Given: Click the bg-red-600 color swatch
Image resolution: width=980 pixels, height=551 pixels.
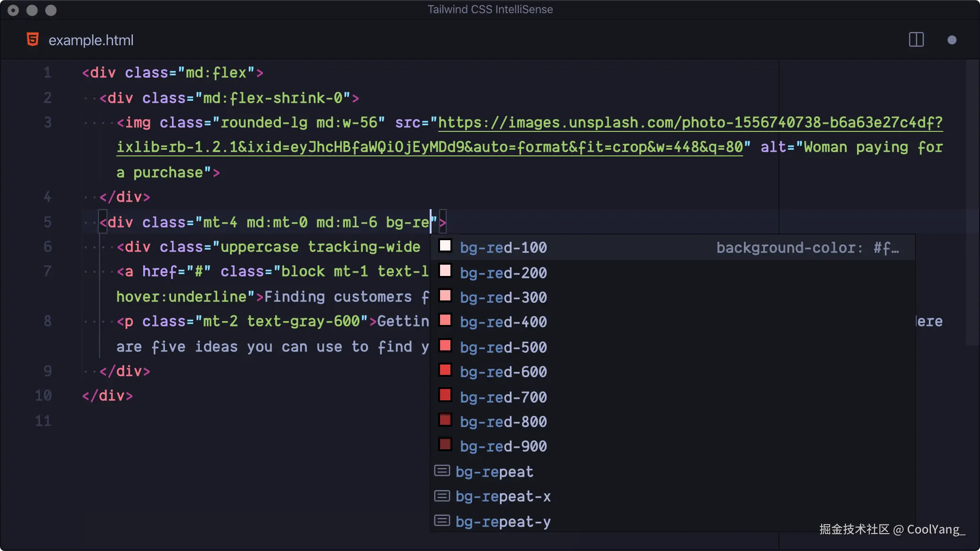Looking at the screenshot, I should point(445,370).
